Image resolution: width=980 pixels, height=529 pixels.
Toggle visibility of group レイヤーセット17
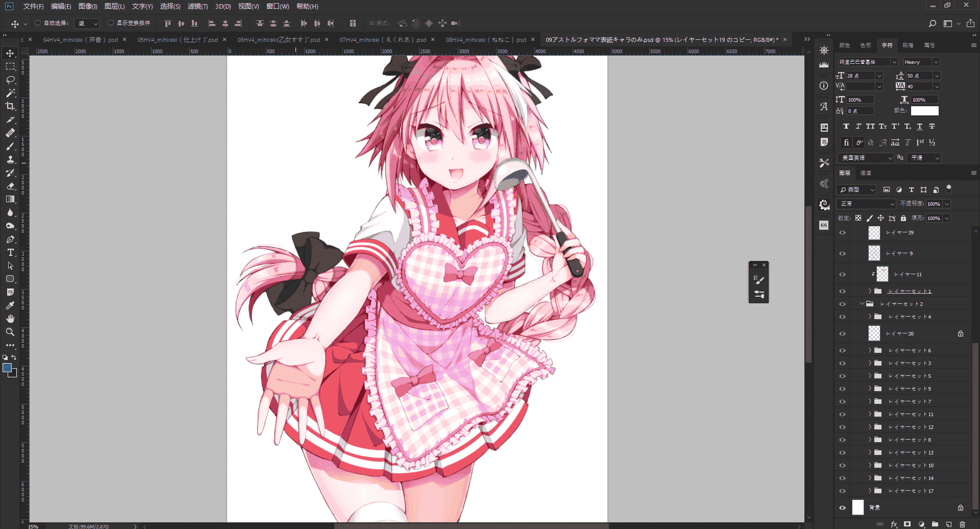[842, 491]
